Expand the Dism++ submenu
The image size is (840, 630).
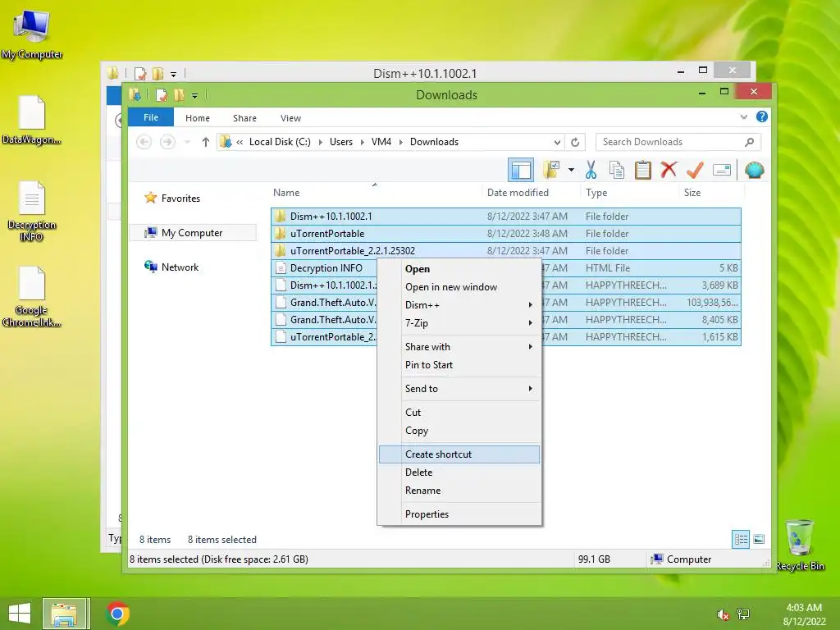pos(459,305)
